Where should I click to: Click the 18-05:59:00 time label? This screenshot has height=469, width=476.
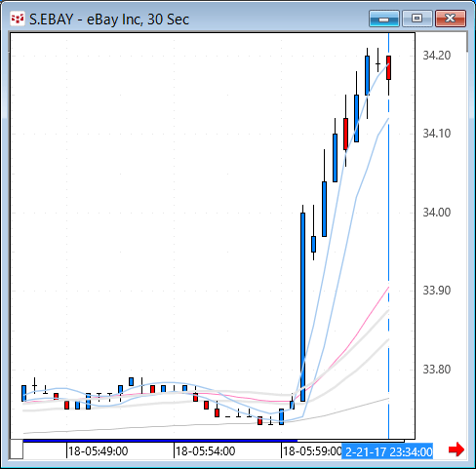point(312,451)
